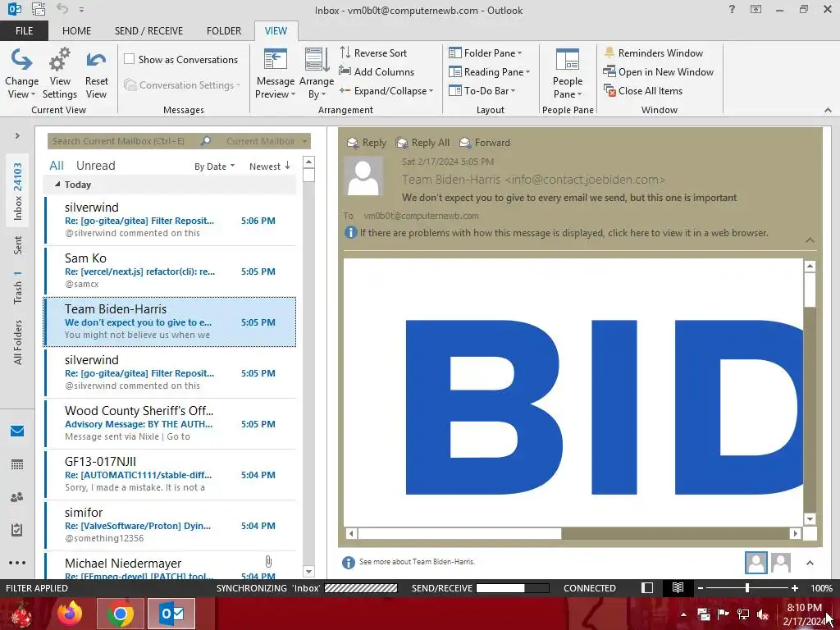Show All messages filter

point(57,166)
